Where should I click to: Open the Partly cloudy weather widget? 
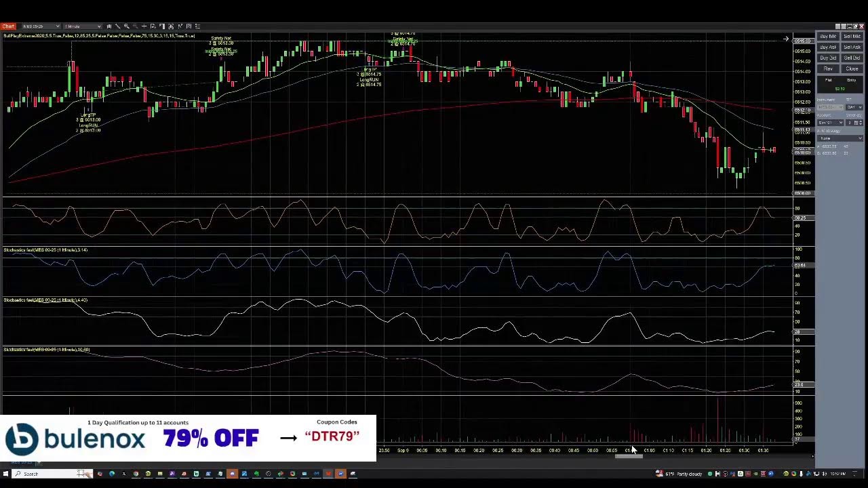click(680, 474)
